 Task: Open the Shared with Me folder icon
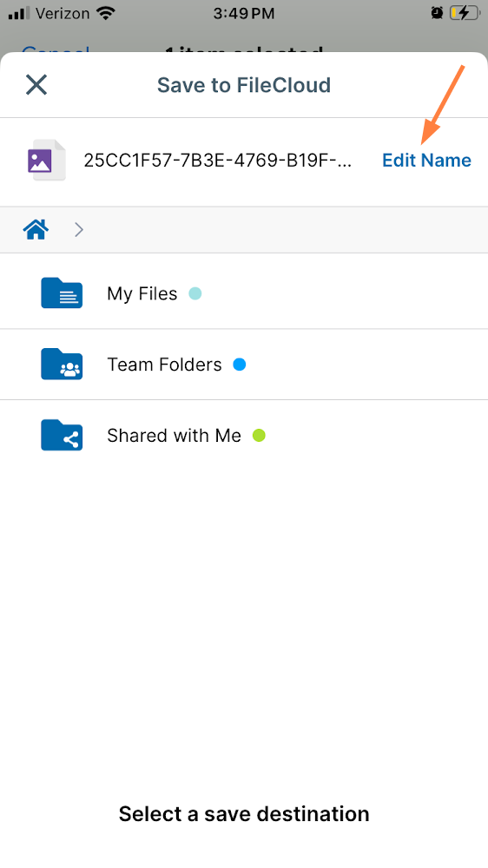pos(62,435)
